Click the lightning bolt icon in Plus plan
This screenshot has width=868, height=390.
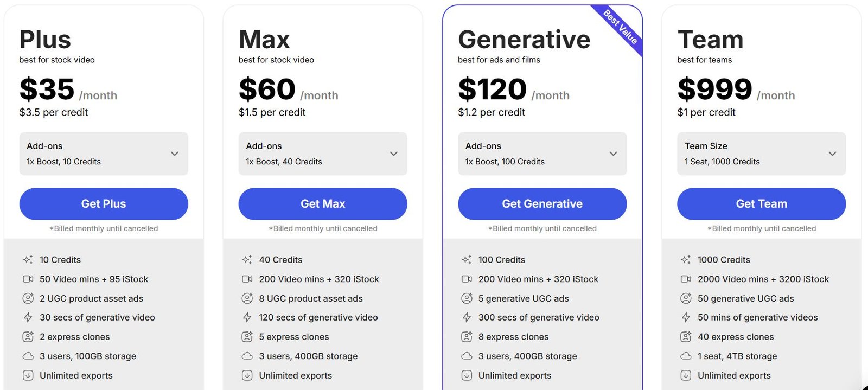tap(28, 317)
